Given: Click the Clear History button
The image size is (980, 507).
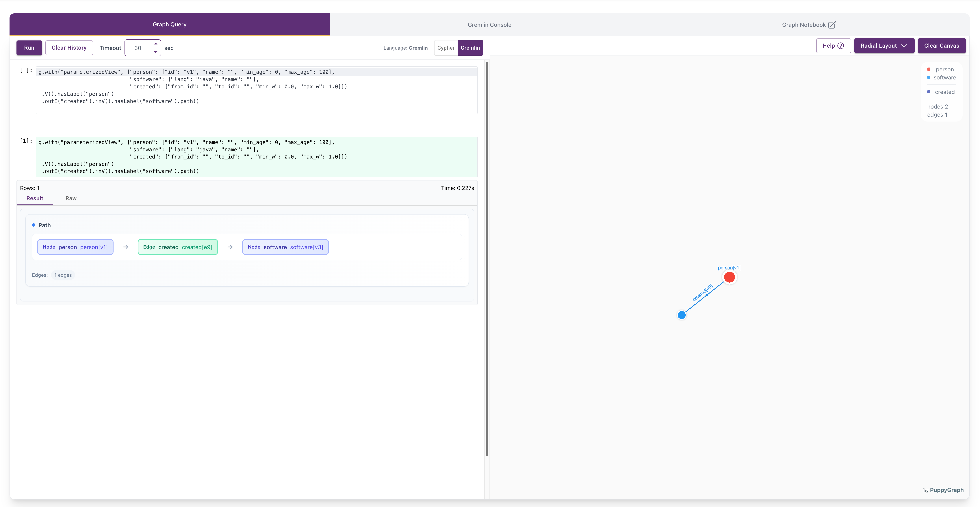Looking at the screenshot, I should pos(69,48).
